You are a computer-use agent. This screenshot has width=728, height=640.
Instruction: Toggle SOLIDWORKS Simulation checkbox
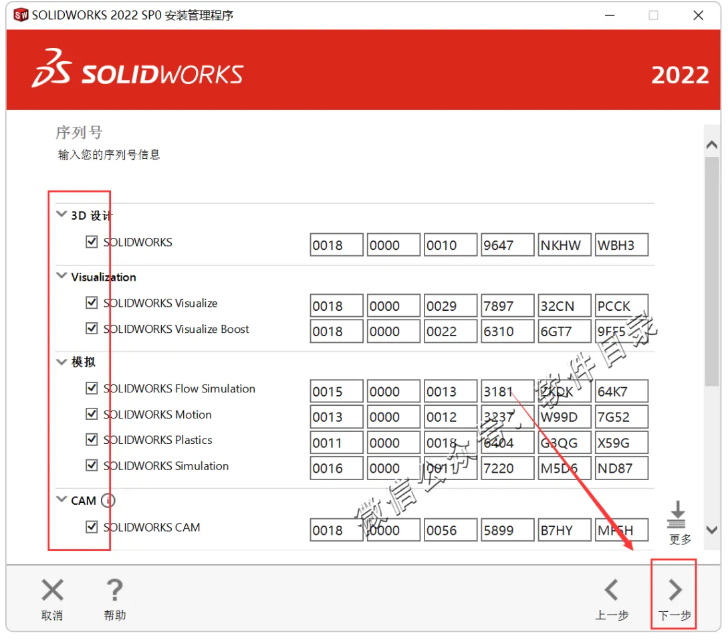[x=91, y=465]
